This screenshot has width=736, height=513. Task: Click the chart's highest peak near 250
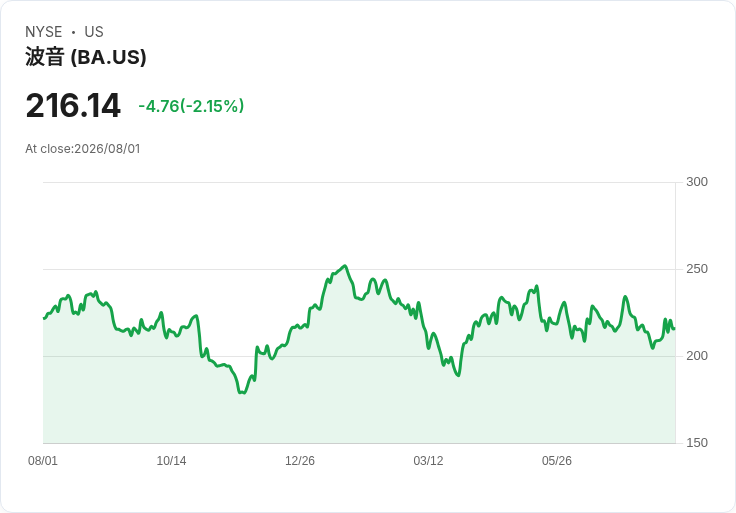[x=345, y=266]
